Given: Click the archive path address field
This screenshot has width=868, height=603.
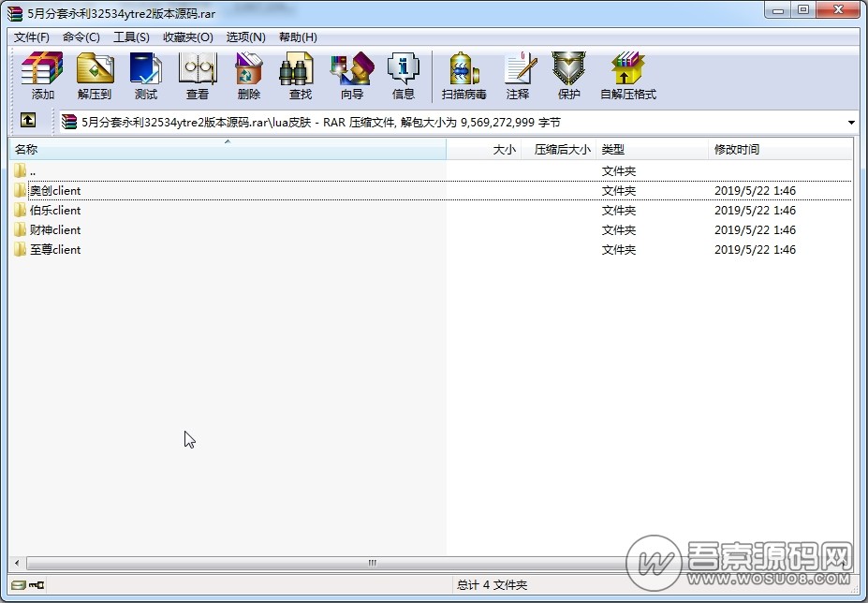Looking at the screenshot, I should click(451, 123).
